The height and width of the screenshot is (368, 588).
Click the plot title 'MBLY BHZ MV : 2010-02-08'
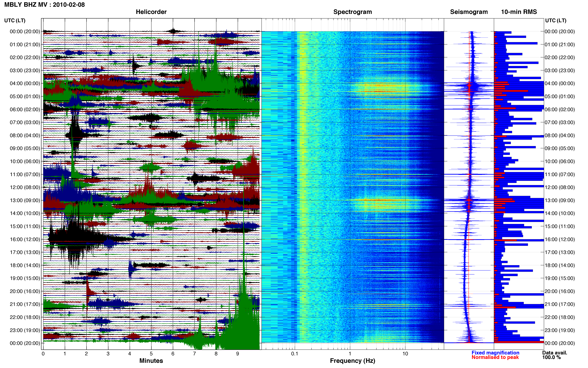pos(45,5)
